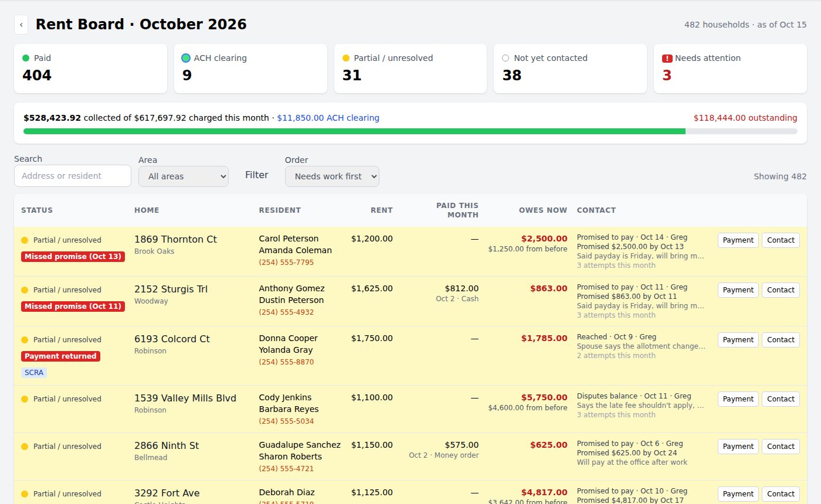Click the green dot icon beside Paid
Viewport: 821px width, 504px height.
pyautogui.click(x=26, y=58)
